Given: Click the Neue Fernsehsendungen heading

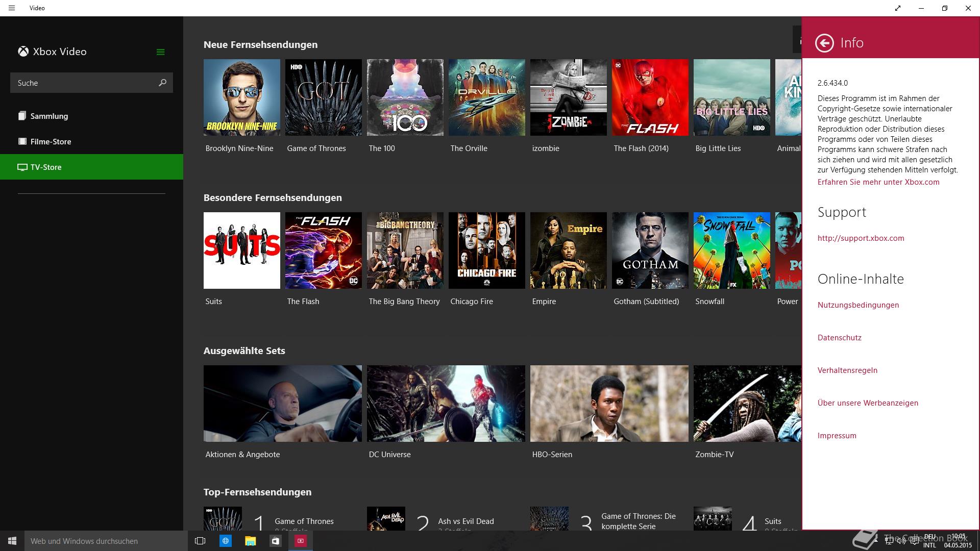Looking at the screenshot, I should (260, 45).
